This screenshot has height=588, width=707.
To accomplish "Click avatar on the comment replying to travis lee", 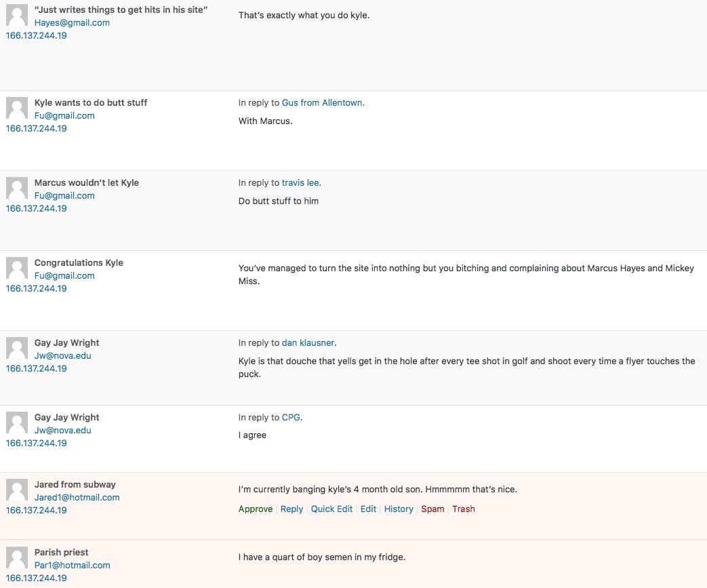I will (x=17, y=189).
